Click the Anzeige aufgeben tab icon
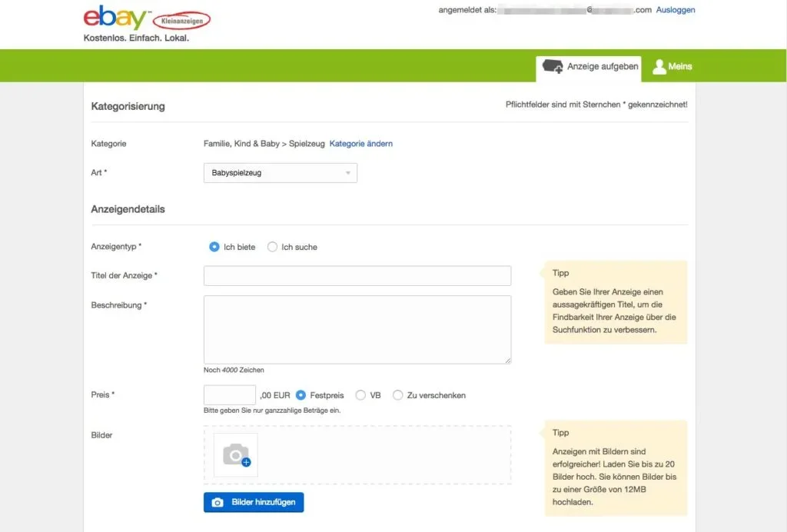The height and width of the screenshot is (532, 787). tap(553, 67)
